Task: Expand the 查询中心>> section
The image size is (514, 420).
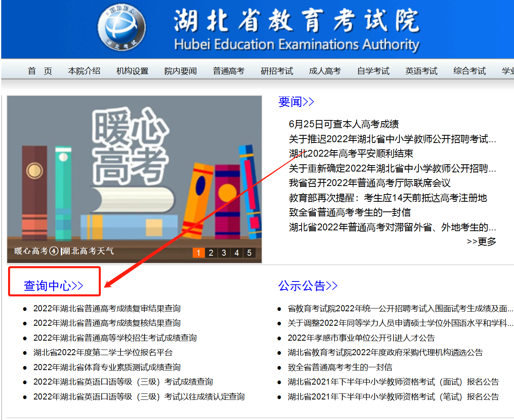Action: pyautogui.click(x=54, y=286)
